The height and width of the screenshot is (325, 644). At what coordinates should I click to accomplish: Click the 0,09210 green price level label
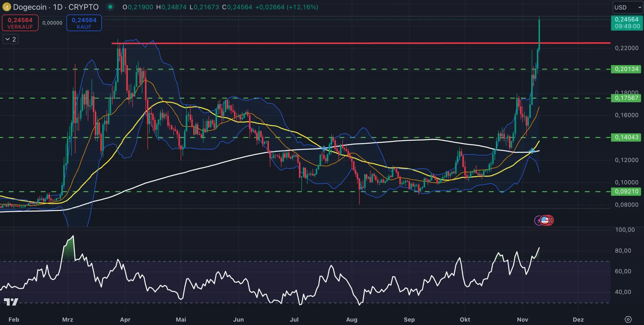coord(626,192)
